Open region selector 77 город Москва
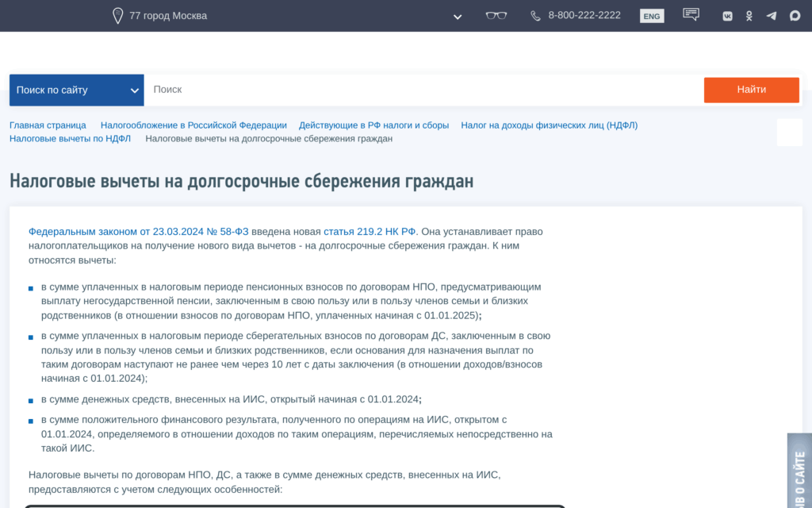 pyautogui.click(x=168, y=16)
